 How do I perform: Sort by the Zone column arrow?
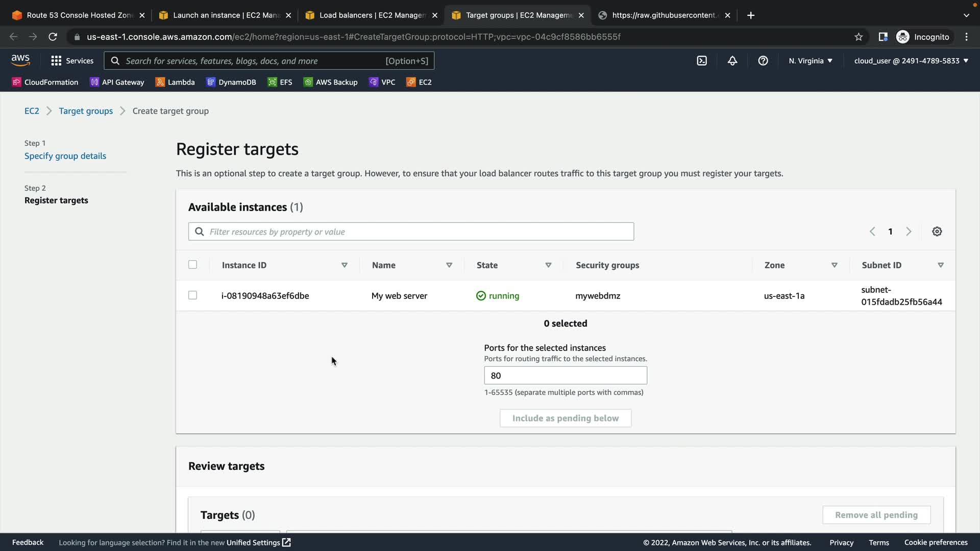pyautogui.click(x=835, y=265)
